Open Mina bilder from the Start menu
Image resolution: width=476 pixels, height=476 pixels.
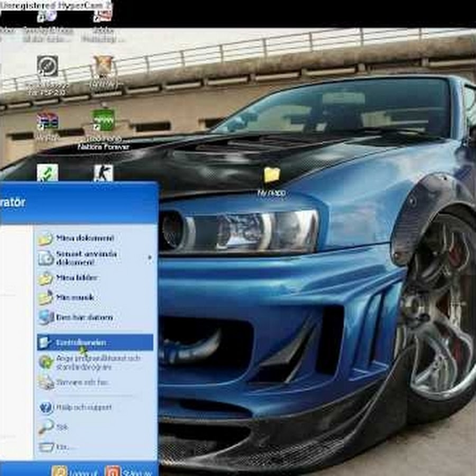pyautogui.click(x=77, y=278)
